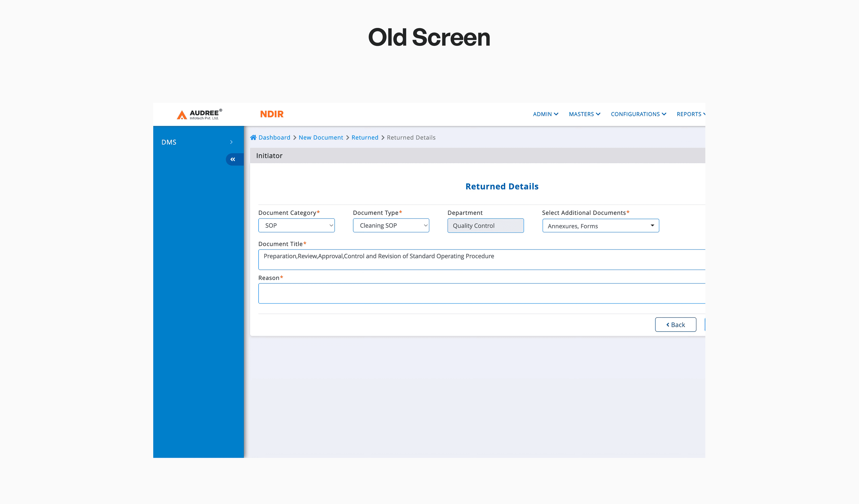The image size is (859, 504).
Task: Click the home icon in breadcrumb
Action: [253, 137]
